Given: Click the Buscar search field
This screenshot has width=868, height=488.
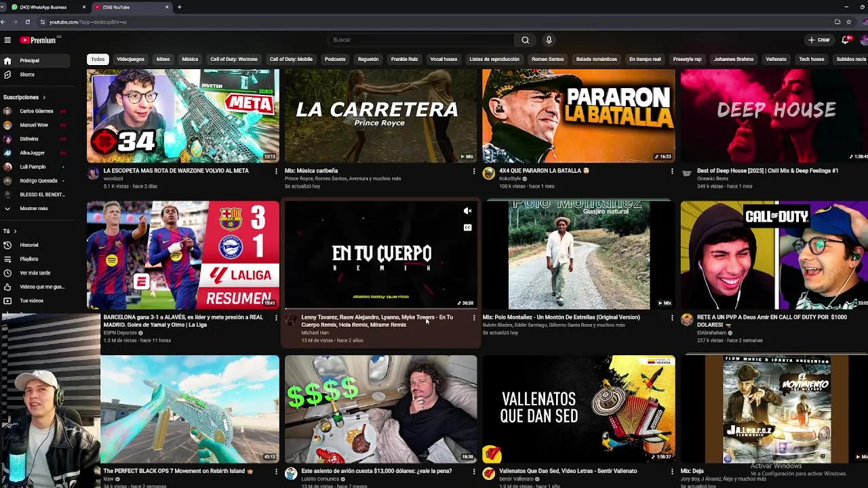Looking at the screenshot, I should [x=420, y=40].
